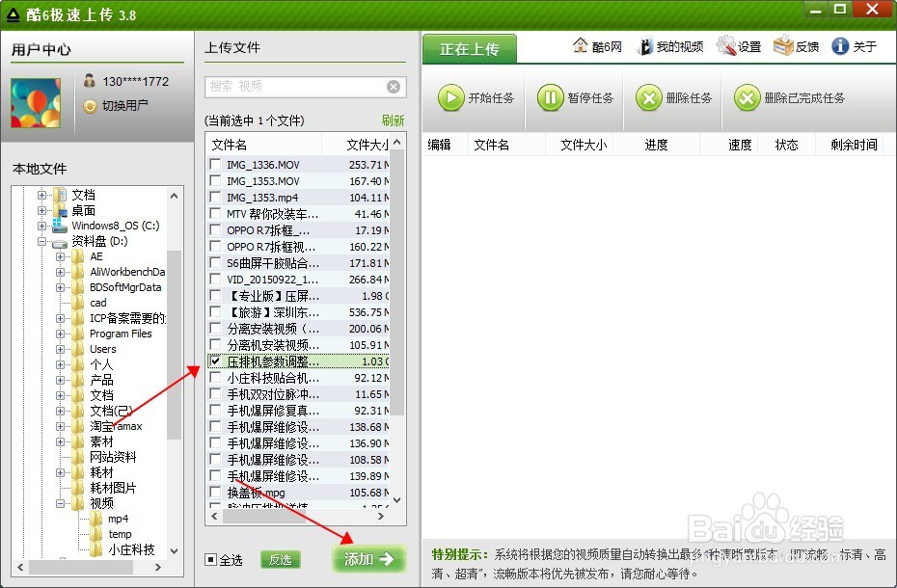Viewport: 897px width, 588px height.
Task: Click the 切换用户 switch user icon
Action: pyautogui.click(x=90, y=106)
